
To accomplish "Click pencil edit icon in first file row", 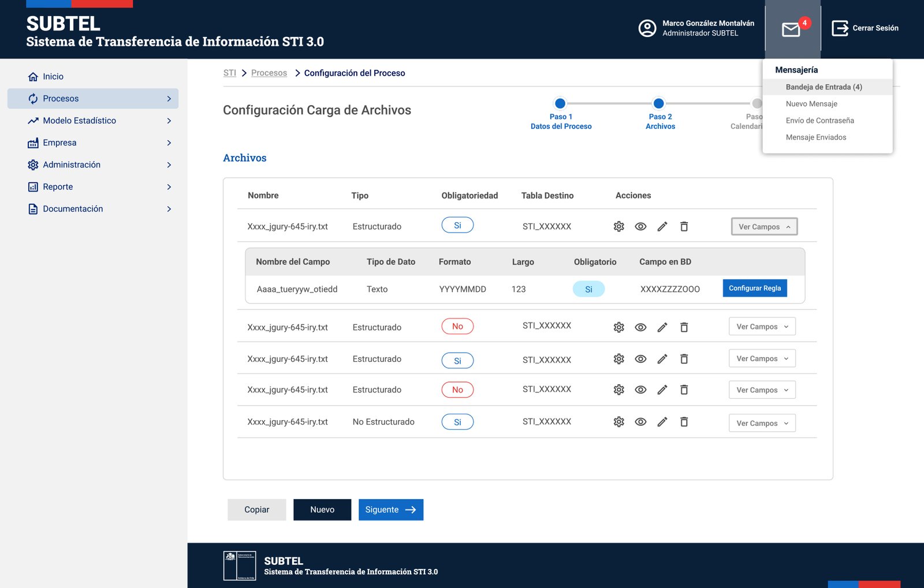I will click(662, 227).
